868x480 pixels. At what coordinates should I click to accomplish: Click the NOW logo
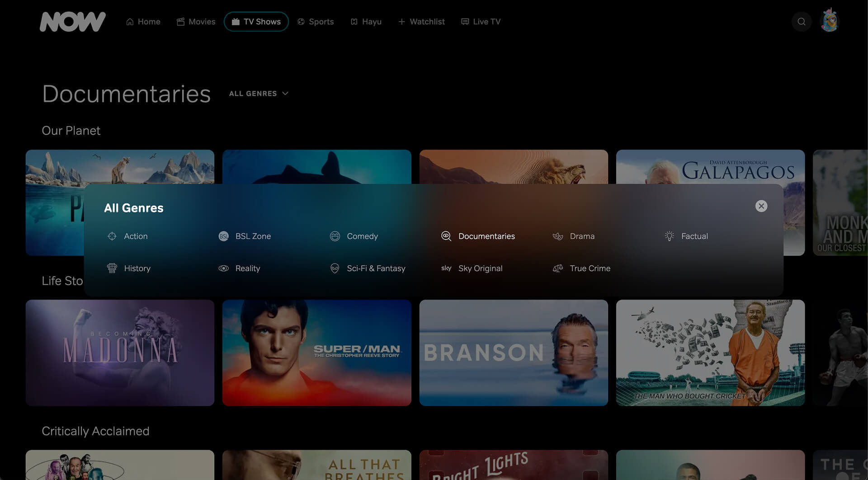point(73,22)
